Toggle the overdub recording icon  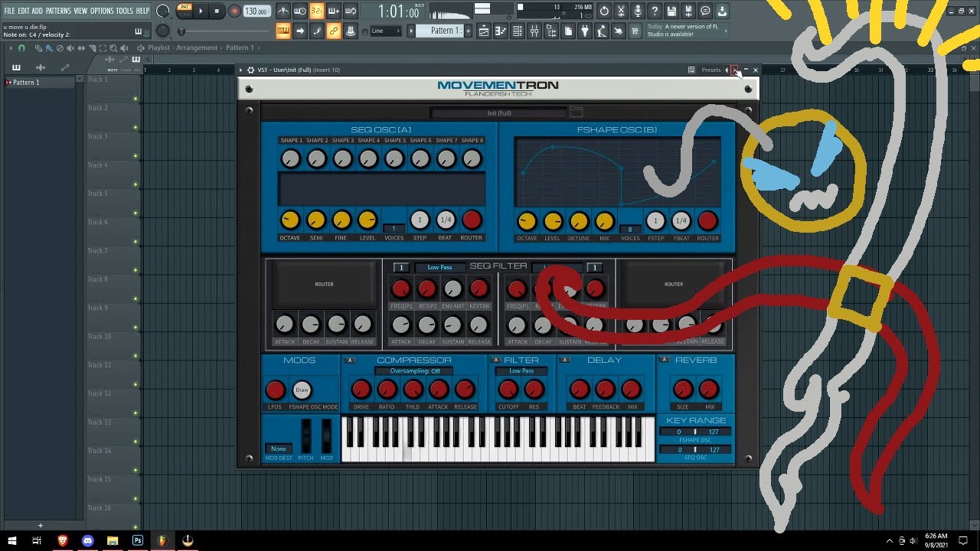pos(334,11)
